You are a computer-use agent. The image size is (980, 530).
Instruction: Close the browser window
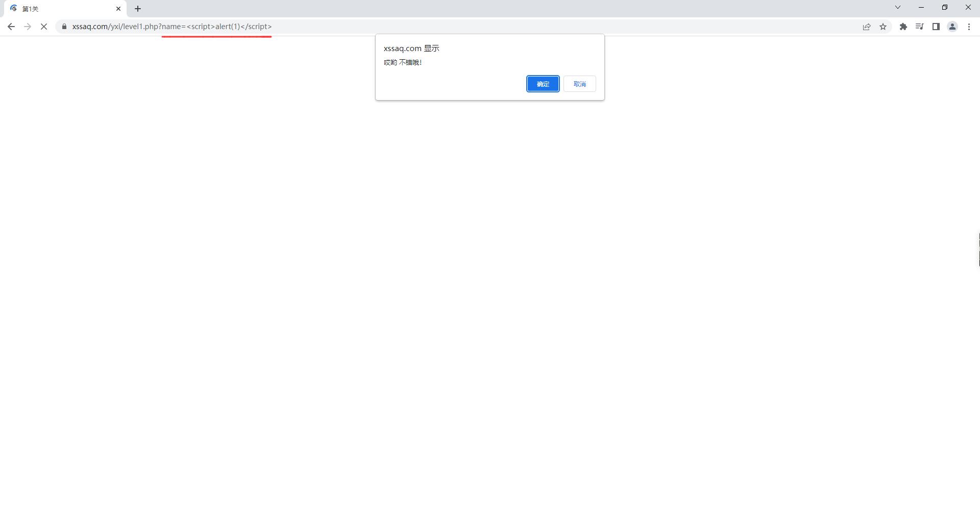click(968, 8)
